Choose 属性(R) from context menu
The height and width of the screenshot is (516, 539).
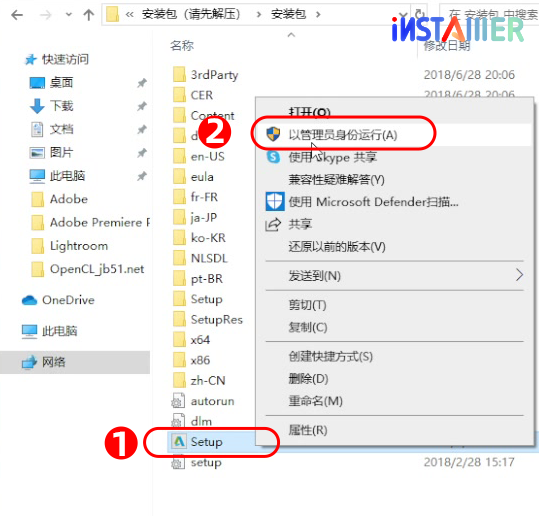click(x=308, y=430)
